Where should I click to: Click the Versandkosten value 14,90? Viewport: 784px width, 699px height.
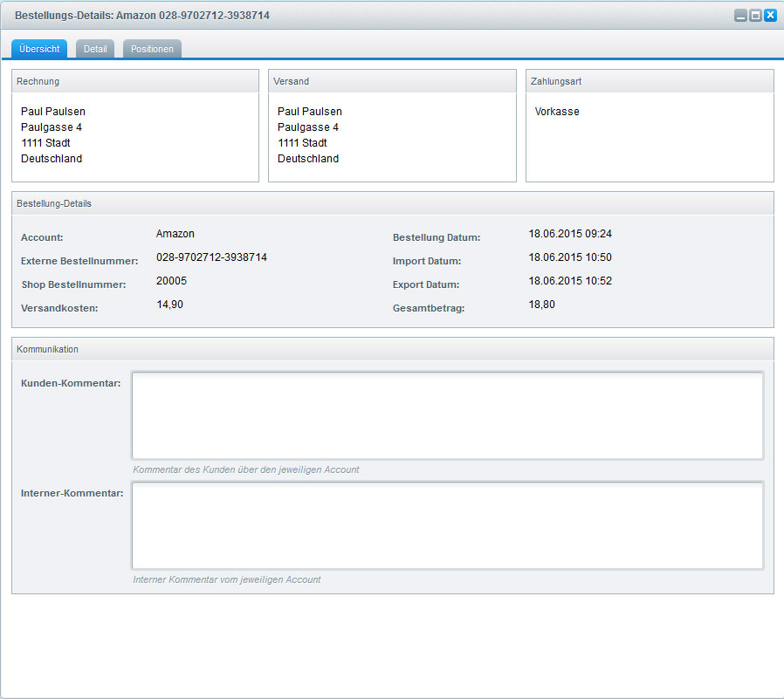169,305
